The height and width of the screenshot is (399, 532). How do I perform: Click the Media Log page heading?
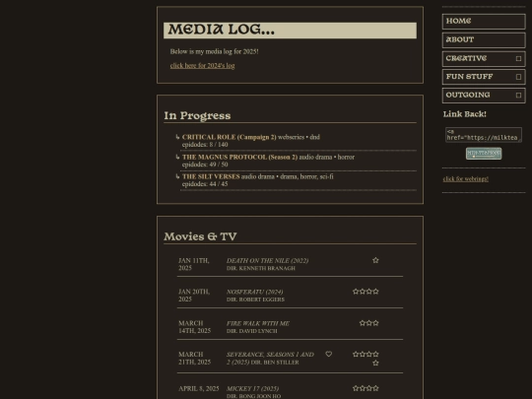[x=222, y=30]
